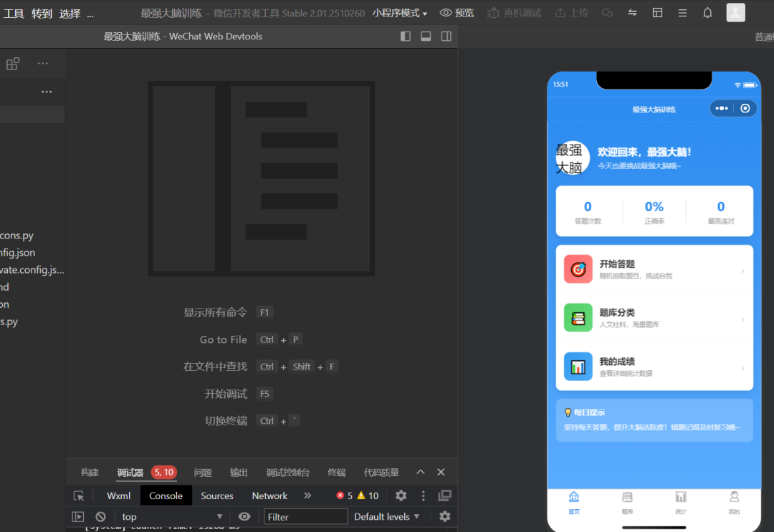
Task: Select the 题库 bottom tab
Action: [627, 503]
